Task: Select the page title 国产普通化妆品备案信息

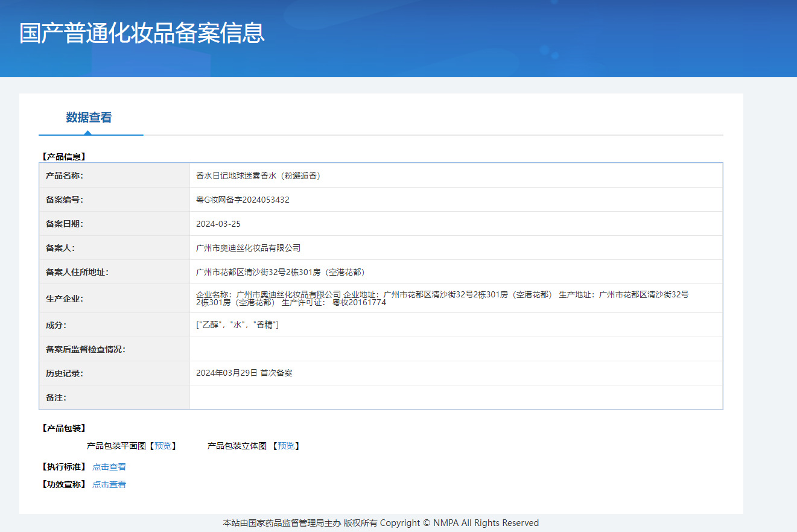Action: (x=142, y=33)
